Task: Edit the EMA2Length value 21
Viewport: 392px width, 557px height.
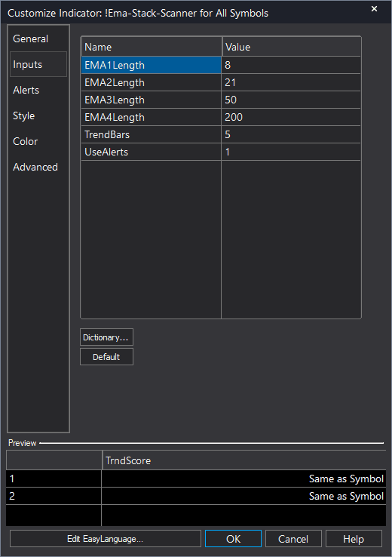Action: click(291, 82)
